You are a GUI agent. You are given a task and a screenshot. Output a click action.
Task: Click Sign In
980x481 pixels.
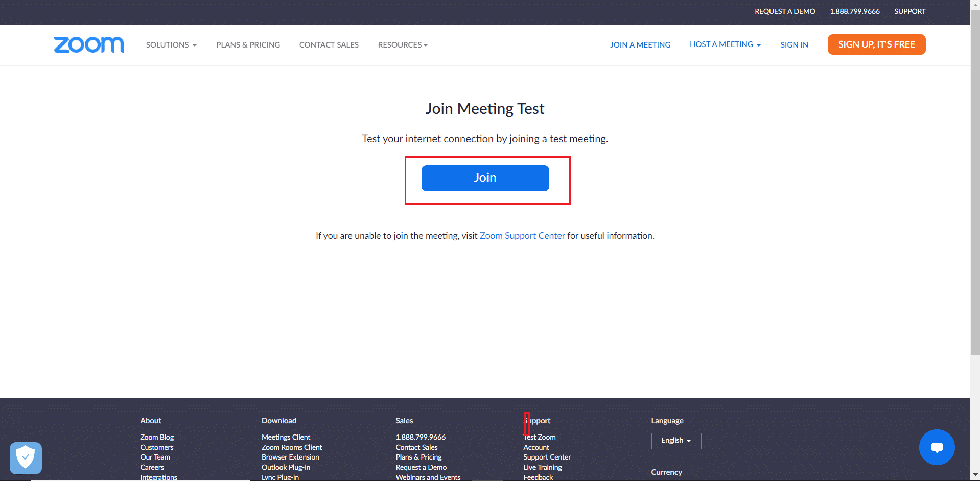click(x=794, y=45)
